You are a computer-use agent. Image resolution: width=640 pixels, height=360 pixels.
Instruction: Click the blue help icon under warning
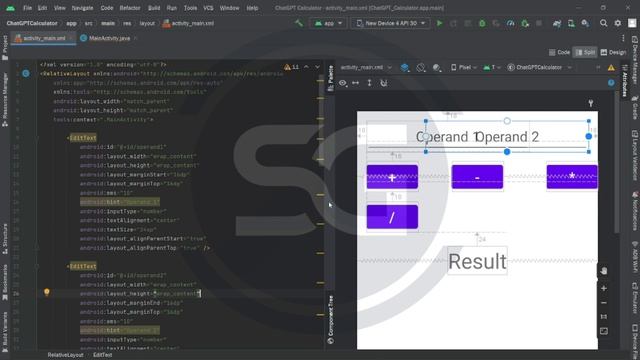point(611,83)
